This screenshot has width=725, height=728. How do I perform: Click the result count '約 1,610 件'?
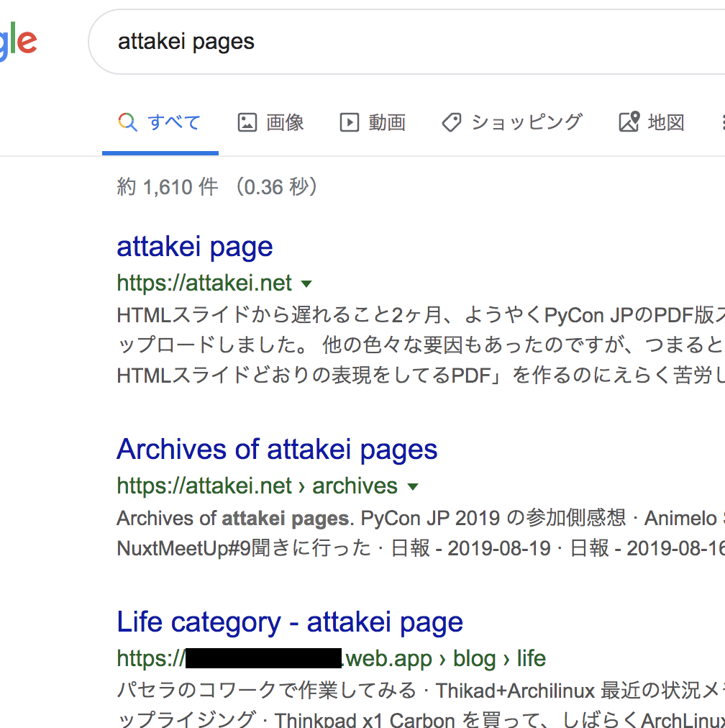168,187
